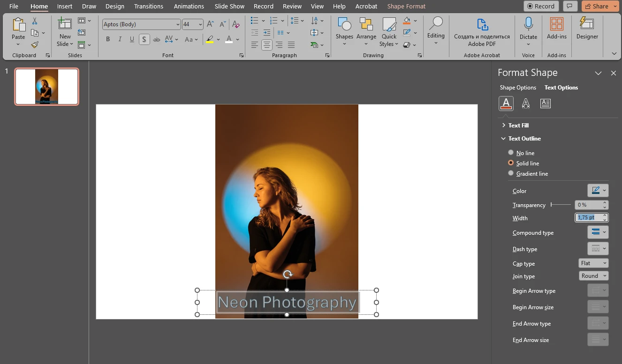Open the Dash type dropdown
This screenshot has height=364, width=622.
(x=598, y=248)
